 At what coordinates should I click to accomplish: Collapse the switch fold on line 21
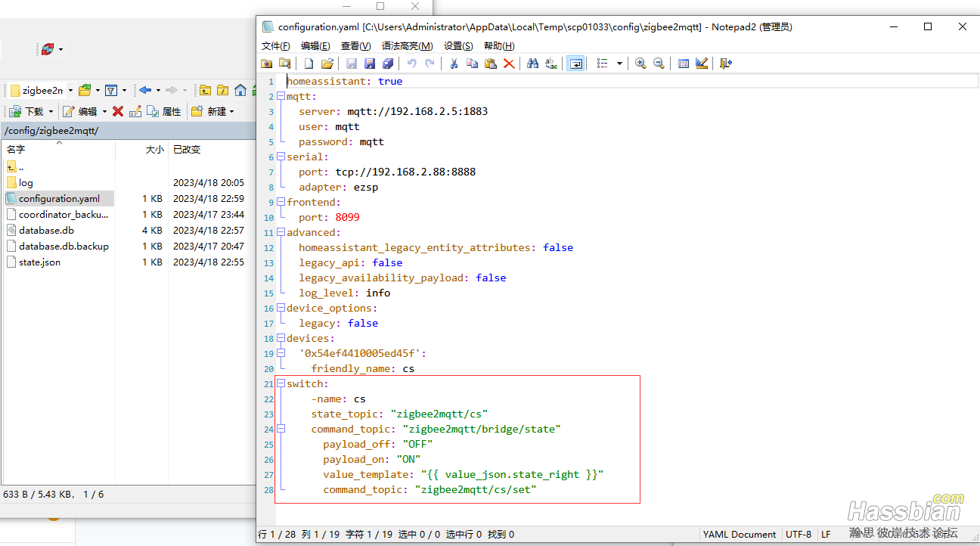click(x=281, y=383)
